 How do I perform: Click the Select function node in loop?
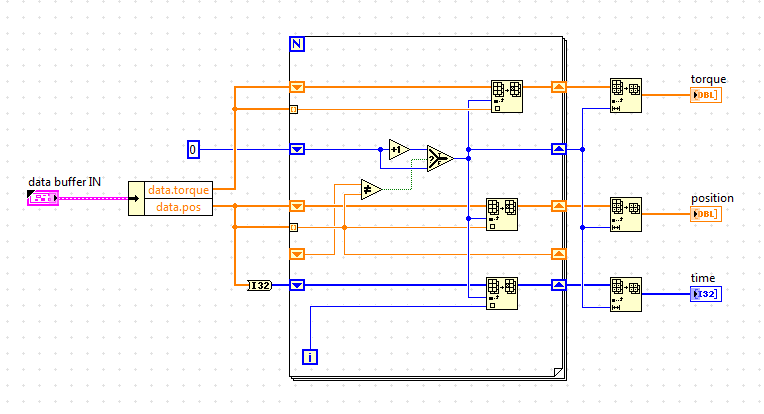click(x=440, y=158)
